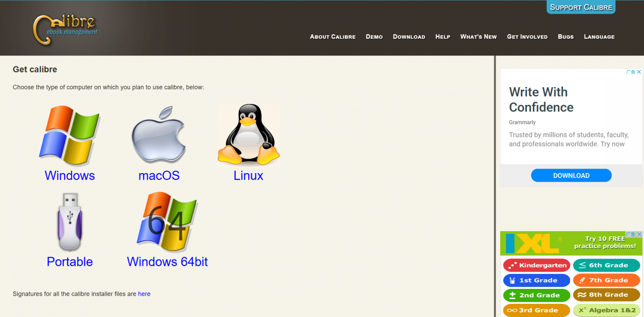The height and width of the screenshot is (317, 644).
Task: Close the IXL ad with the X icon
Action: point(640,234)
